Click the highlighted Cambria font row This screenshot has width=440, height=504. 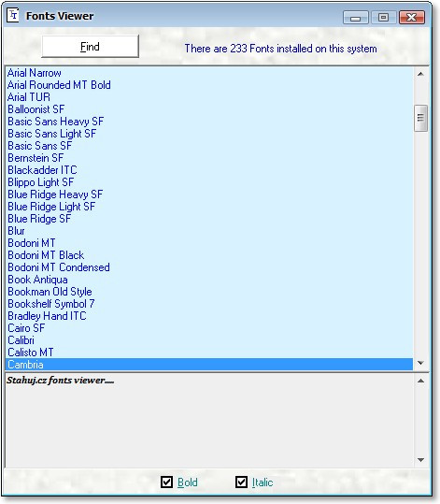click(x=209, y=365)
